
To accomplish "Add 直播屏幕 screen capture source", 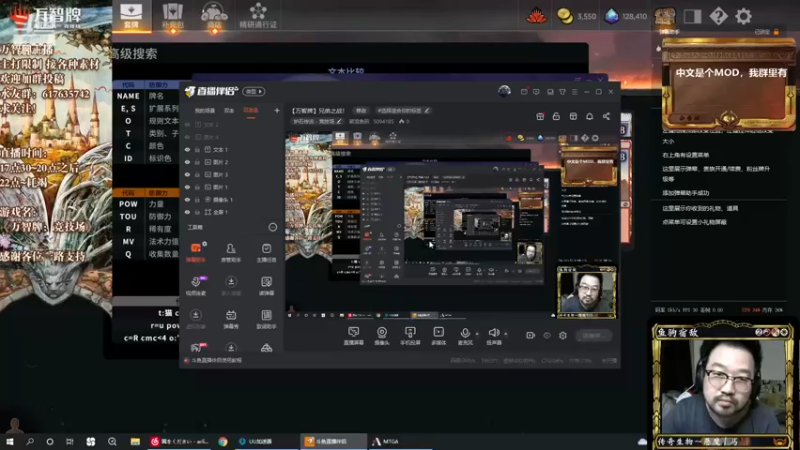I will pyautogui.click(x=353, y=336).
